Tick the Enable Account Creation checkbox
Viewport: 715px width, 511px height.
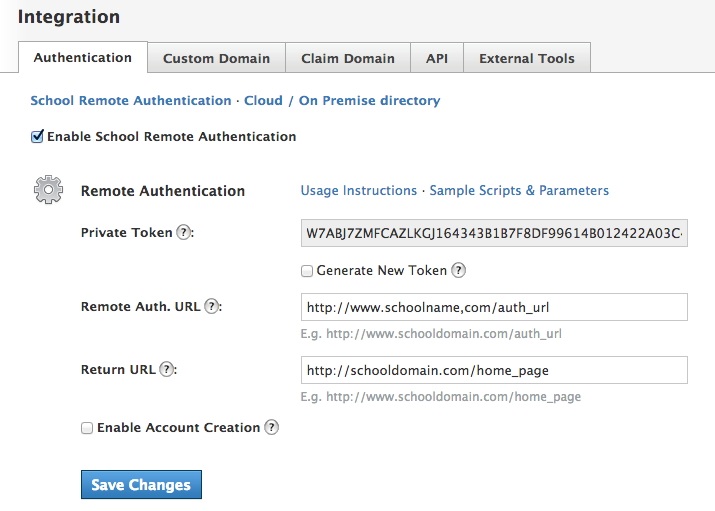87,428
